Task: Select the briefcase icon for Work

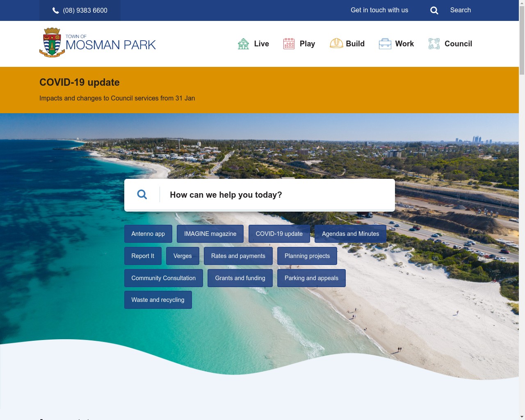Action: 385,43
